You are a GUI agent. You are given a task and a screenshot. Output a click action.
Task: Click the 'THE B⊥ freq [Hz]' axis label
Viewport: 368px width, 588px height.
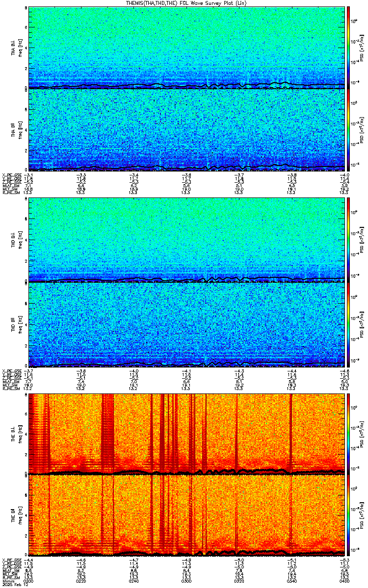pyautogui.click(x=16, y=434)
